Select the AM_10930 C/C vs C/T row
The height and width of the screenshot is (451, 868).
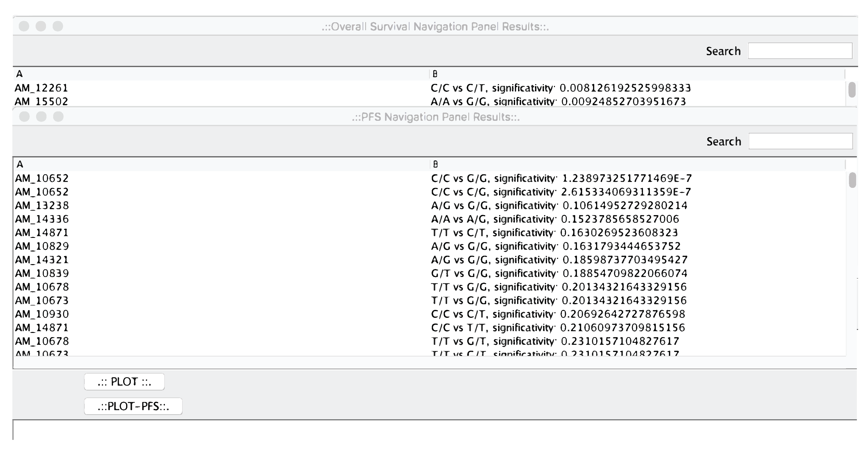tap(42, 314)
